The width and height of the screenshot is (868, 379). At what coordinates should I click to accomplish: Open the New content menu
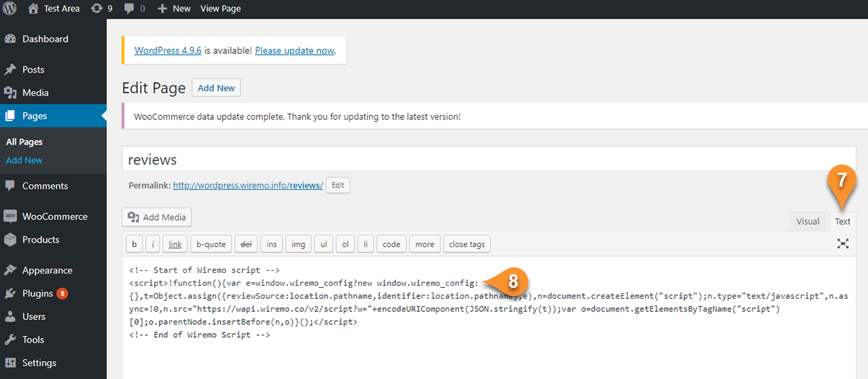pos(174,8)
